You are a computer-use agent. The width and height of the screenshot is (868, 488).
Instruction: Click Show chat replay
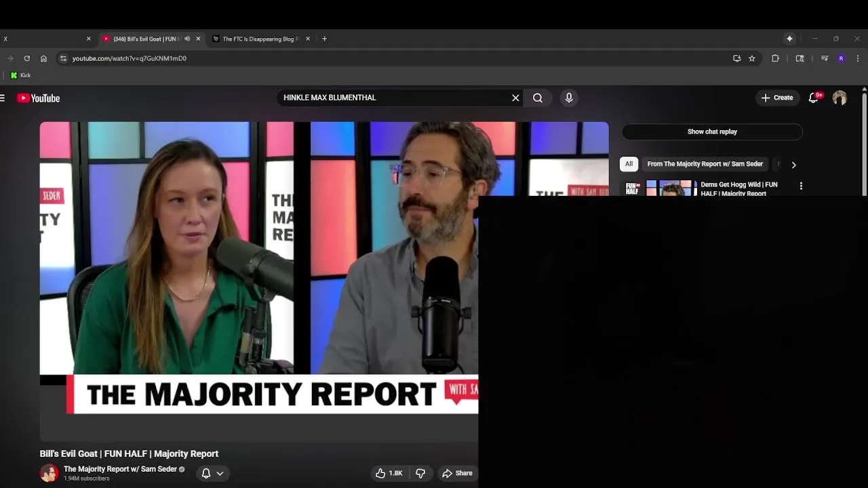712,131
